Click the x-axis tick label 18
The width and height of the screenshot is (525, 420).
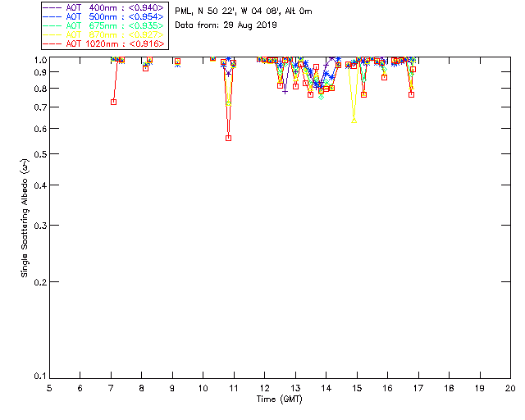tap(450, 388)
